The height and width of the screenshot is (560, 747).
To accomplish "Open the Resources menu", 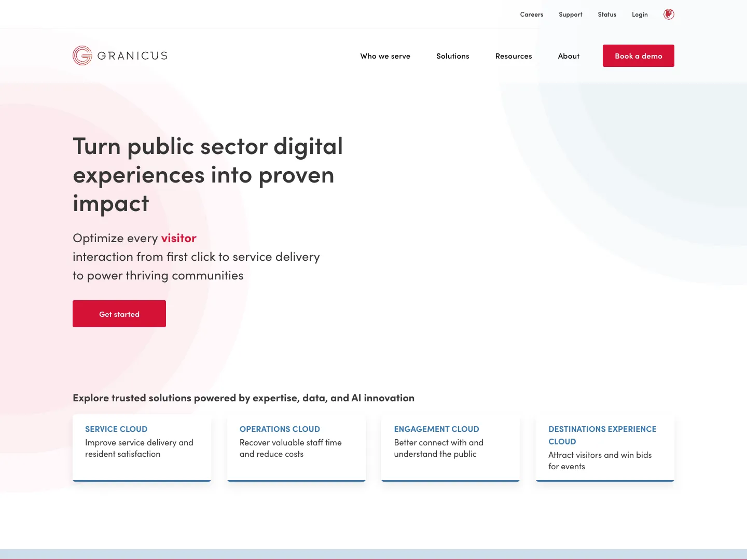I will (x=514, y=56).
